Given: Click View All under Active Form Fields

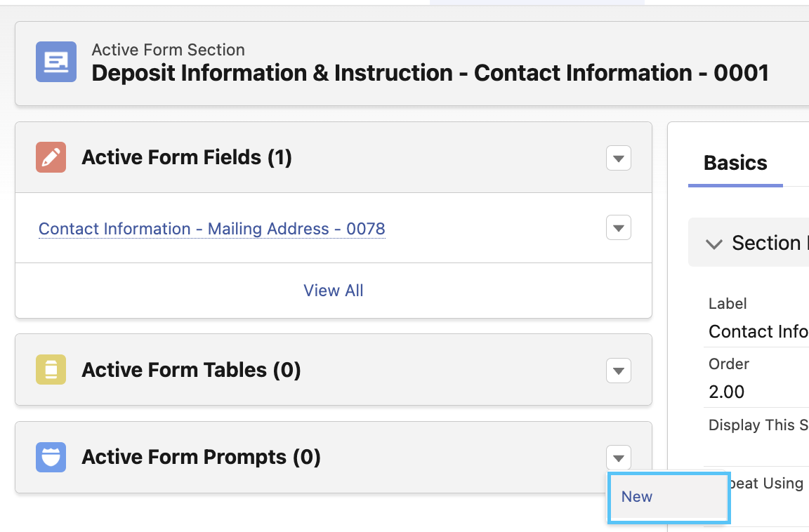Looking at the screenshot, I should 333,290.
